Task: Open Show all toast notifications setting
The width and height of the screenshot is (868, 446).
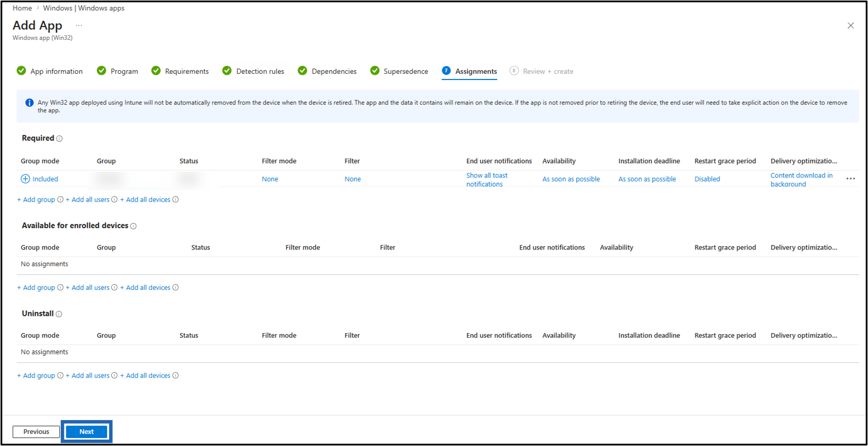Action: pos(487,180)
